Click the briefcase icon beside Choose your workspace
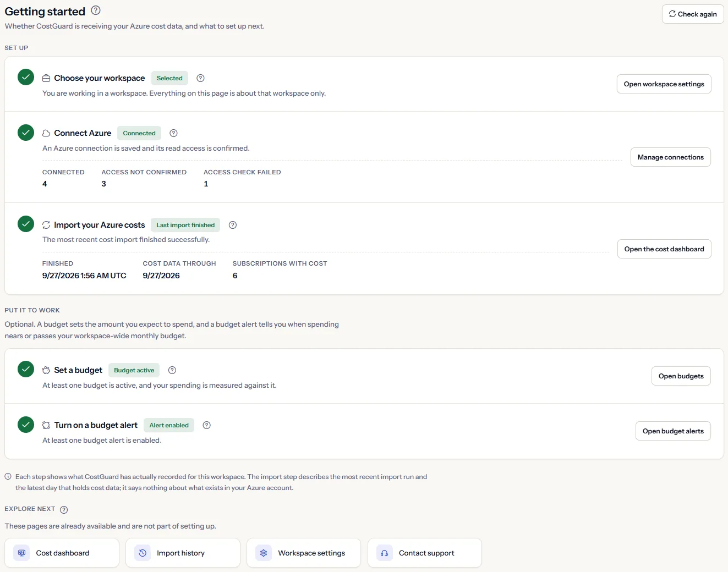This screenshot has width=728, height=572. pyautogui.click(x=46, y=78)
